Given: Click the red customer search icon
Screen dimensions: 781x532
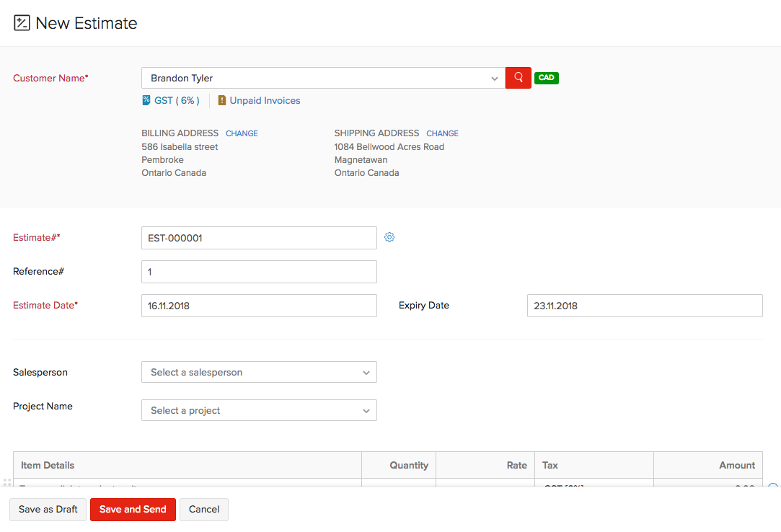Looking at the screenshot, I should click(518, 78).
